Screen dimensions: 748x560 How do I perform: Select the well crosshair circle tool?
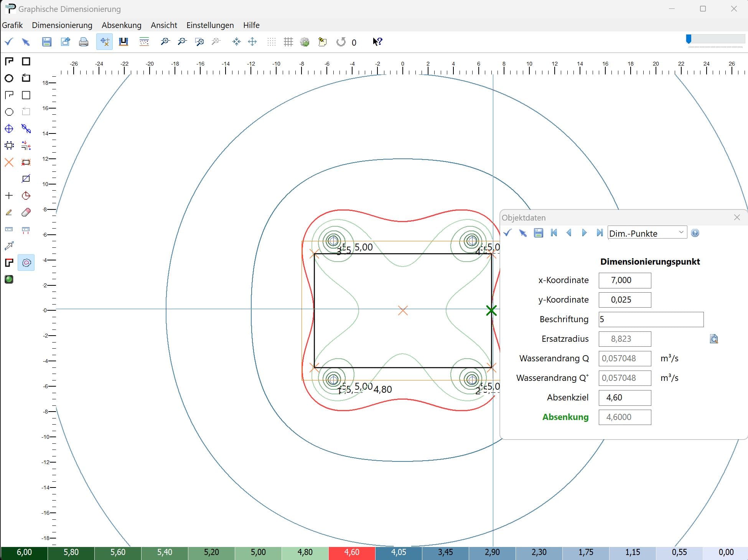[x=9, y=128]
